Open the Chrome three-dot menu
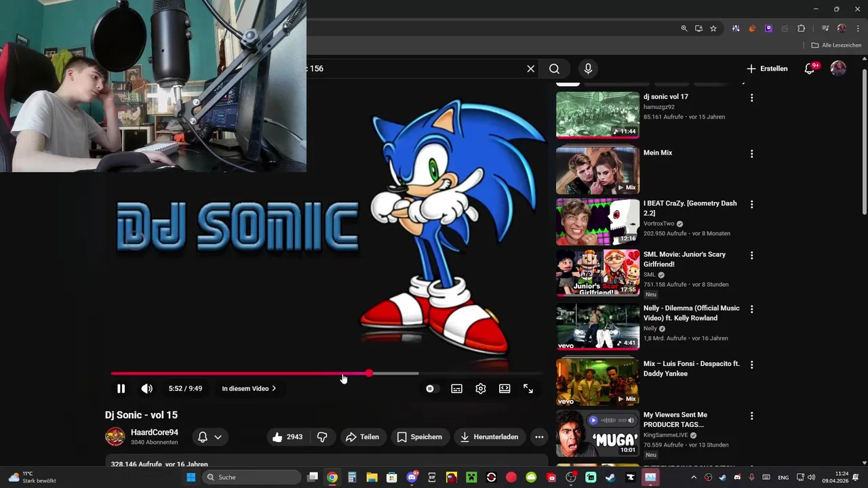This screenshot has height=488, width=868. [x=858, y=28]
